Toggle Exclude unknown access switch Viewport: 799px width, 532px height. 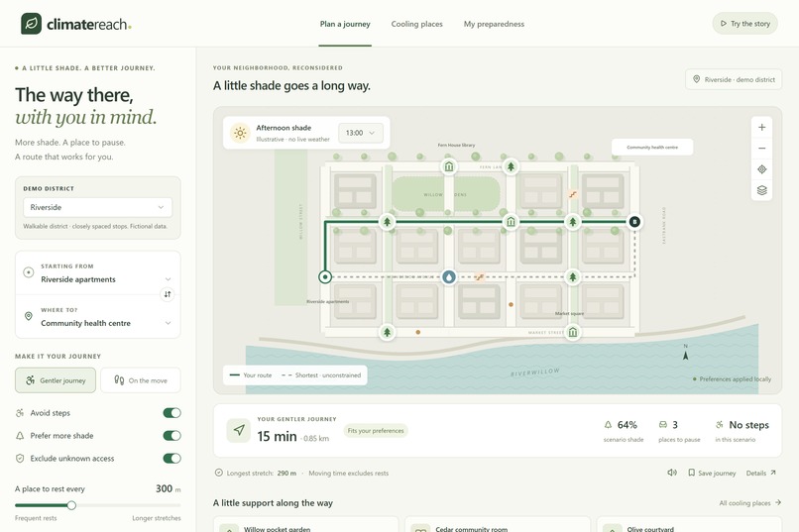171,458
